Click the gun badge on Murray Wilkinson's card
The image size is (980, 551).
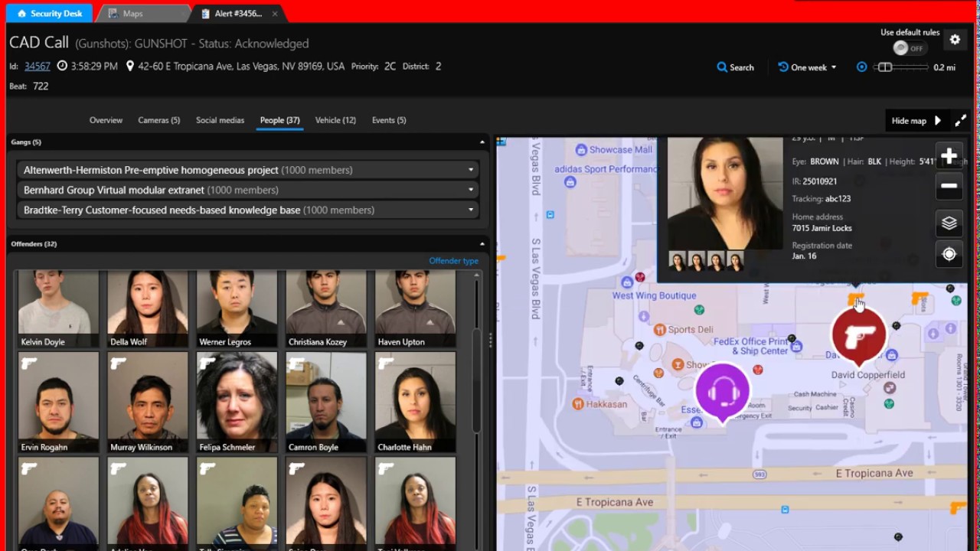point(118,364)
